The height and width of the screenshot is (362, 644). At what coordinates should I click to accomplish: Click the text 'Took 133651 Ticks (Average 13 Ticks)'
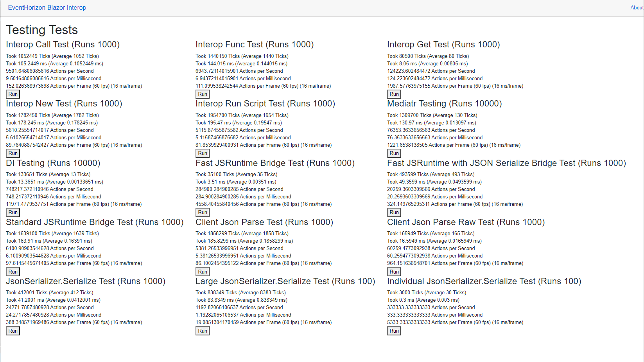tap(48, 175)
